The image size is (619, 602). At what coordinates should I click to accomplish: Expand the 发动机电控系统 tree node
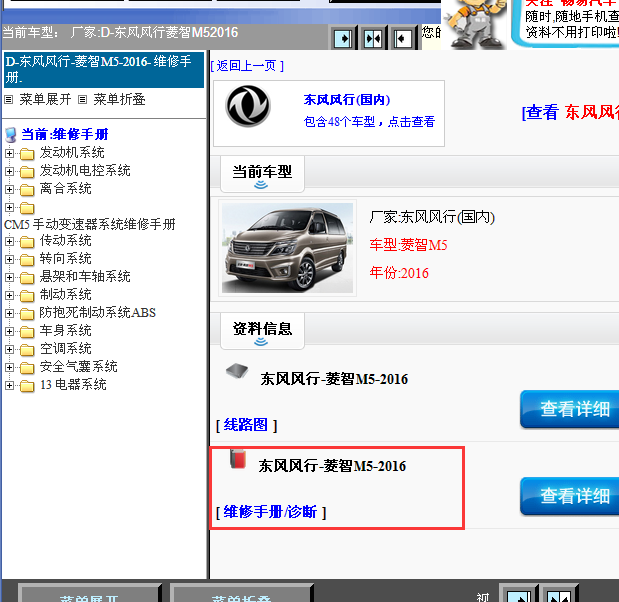[x=9, y=172]
